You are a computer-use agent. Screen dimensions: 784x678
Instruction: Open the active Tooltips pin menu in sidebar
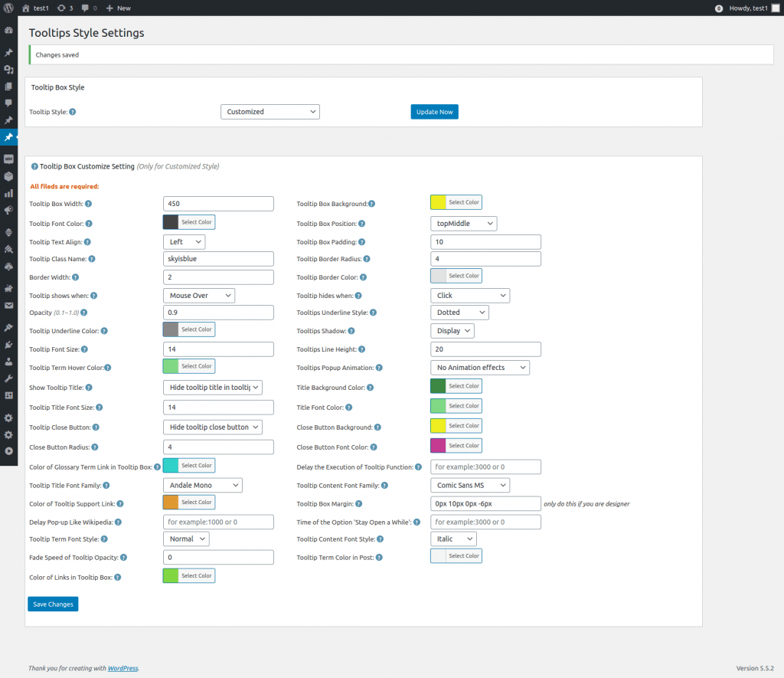click(x=8, y=137)
